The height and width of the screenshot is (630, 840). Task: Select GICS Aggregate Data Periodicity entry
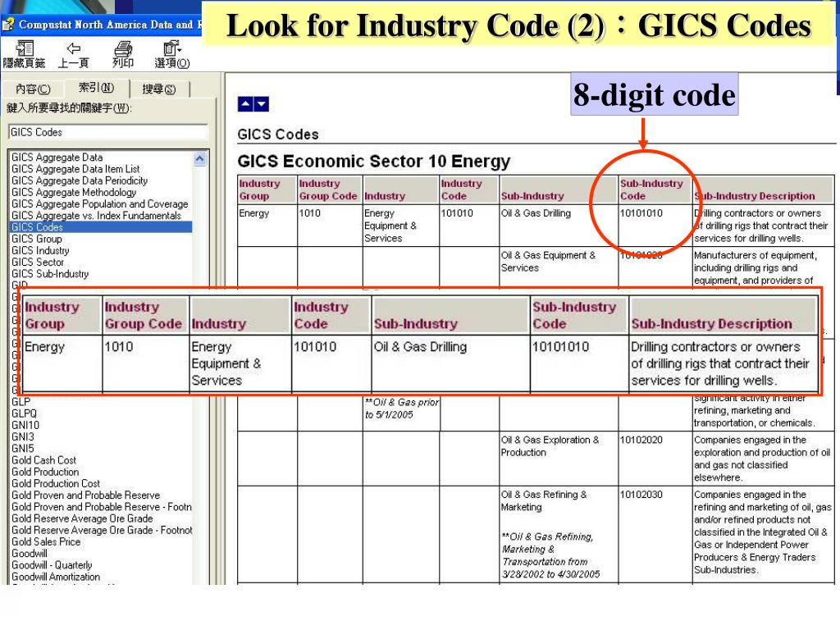[80, 181]
